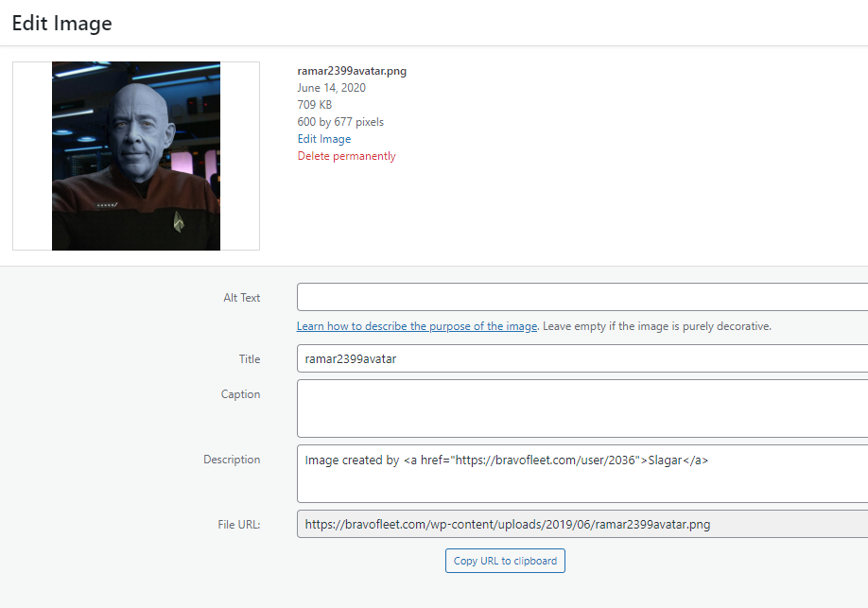The height and width of the screenshot is (608, 868).
Task: Focus the Alt Text input field
Action: (582, 297)
